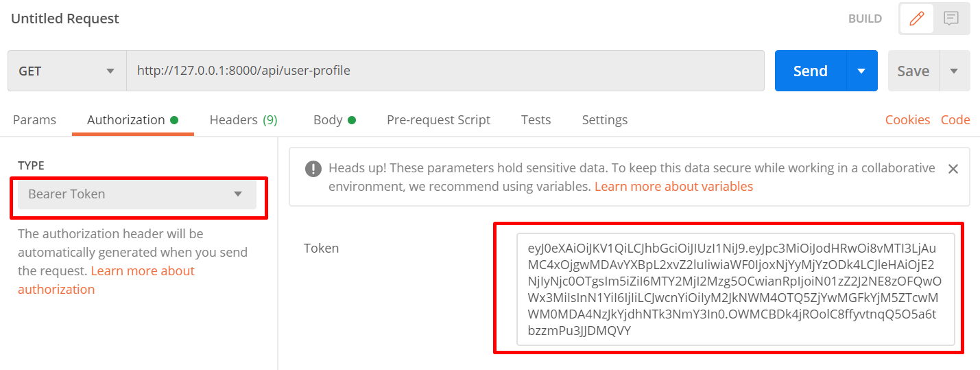This screenshot has height=370, width=980.
Task: Open the Cookies link
Action: click(907, 120)
